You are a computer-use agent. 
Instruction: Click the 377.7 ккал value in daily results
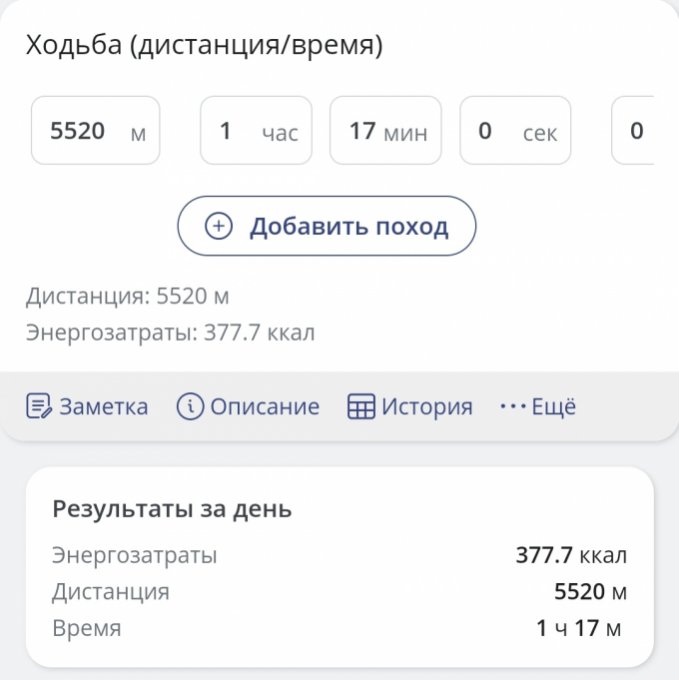coord(571,556)
